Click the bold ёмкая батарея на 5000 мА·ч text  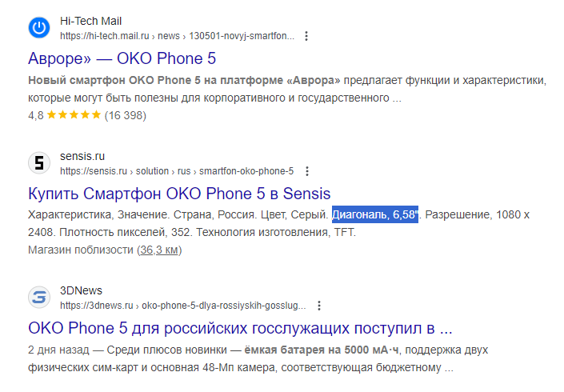322,350
